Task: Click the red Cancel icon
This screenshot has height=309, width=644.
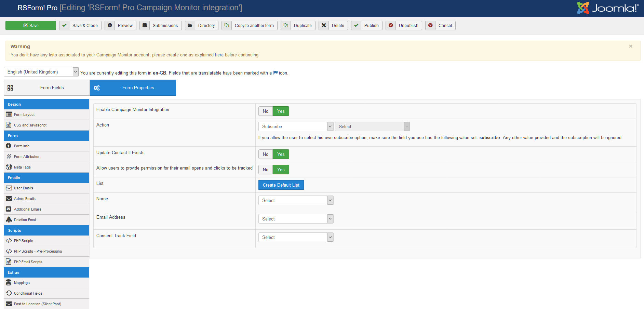Action: [430, 25]
